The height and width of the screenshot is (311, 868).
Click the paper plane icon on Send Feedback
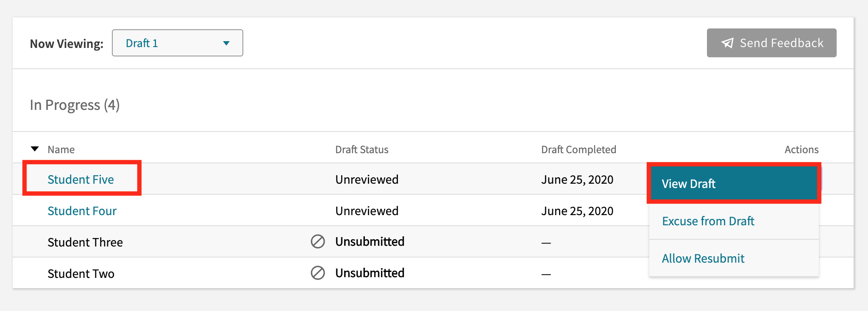[728, 42]
